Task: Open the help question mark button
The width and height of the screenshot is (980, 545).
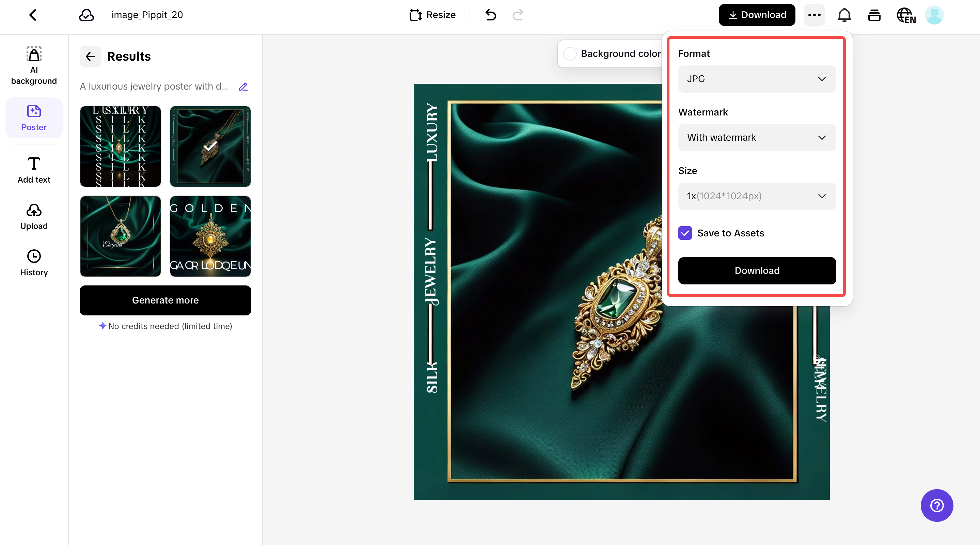Action: [x=937, y=505]
